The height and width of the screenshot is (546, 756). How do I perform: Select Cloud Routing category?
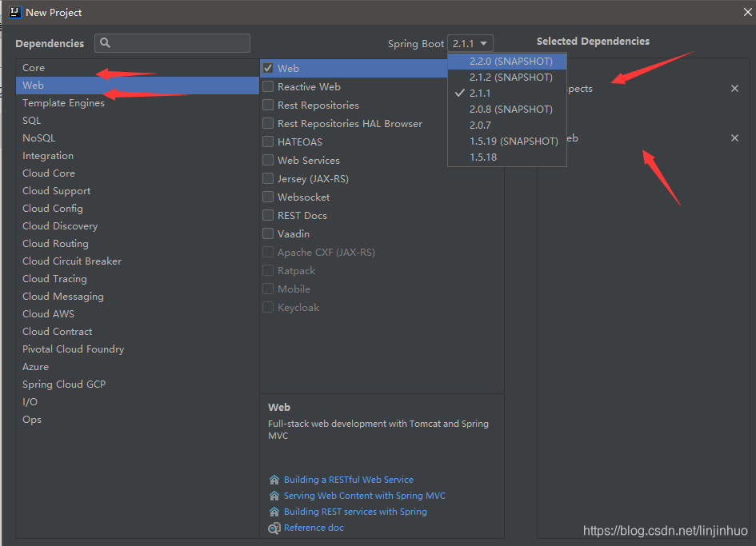[138, 243]
